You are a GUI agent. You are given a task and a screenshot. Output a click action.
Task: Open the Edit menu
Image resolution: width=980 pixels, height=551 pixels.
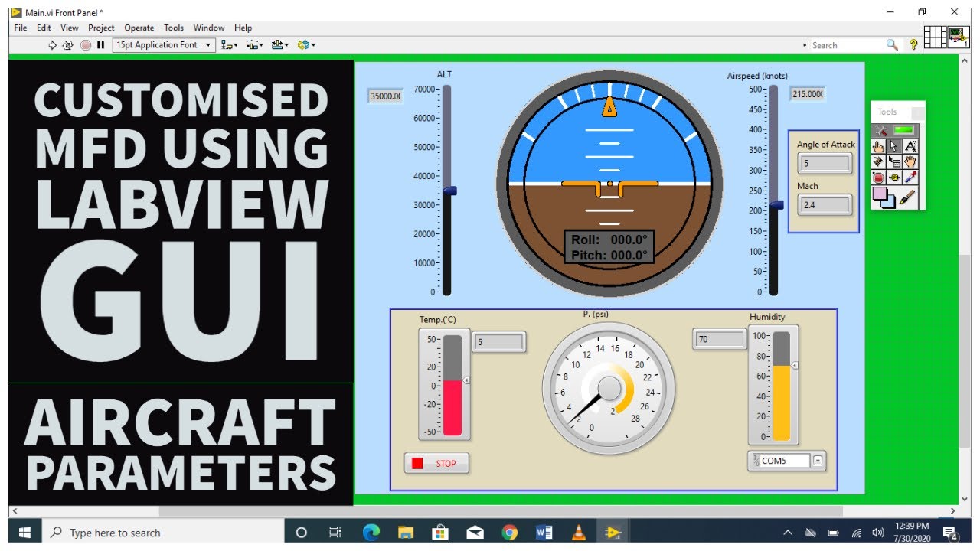point(44,28)
